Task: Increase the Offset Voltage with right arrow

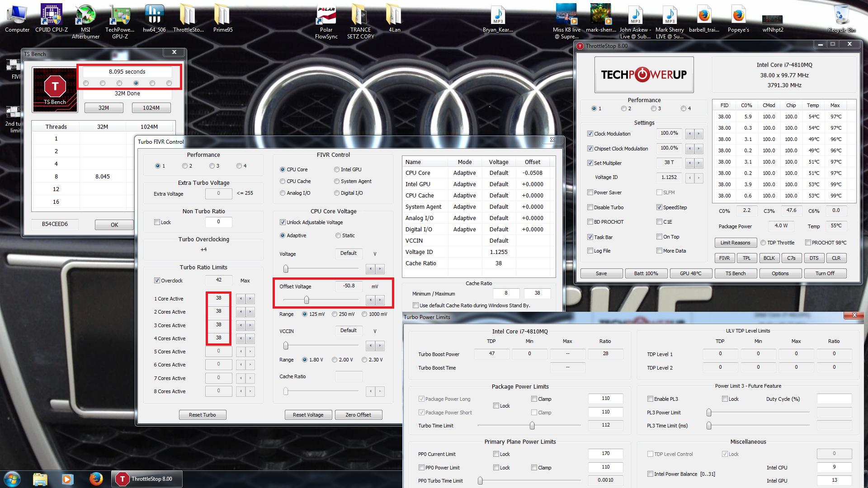Action: pos(380,300)
